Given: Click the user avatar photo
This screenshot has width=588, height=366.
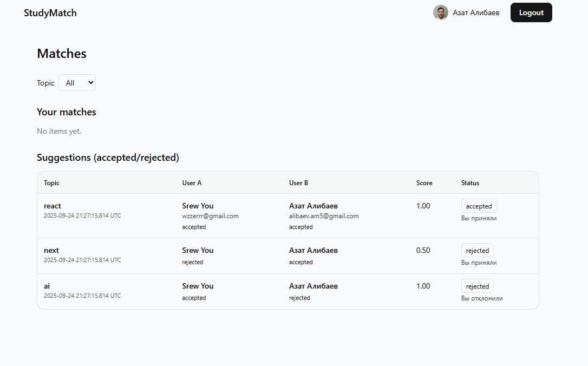Looking at the screenshot, I should (x=440, y=12).
